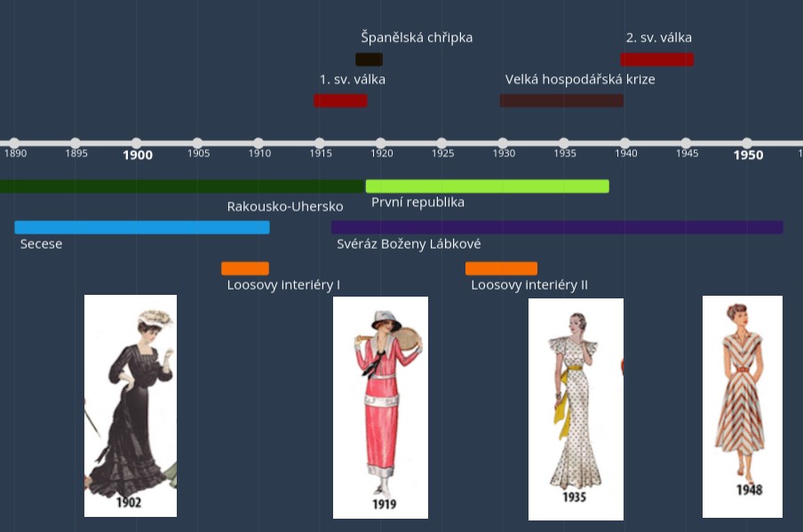Viewport: 803px width, 532px height.
Task: Click the light green První republika bar
Action: 488,186
